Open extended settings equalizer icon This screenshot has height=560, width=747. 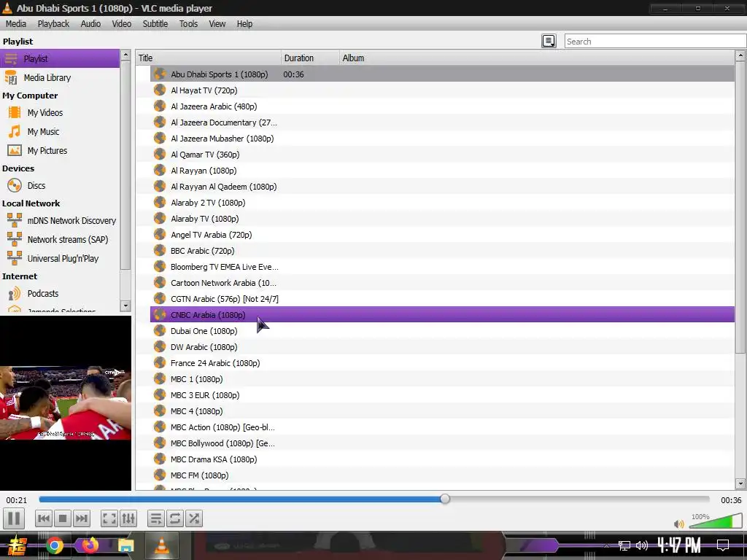128,518
